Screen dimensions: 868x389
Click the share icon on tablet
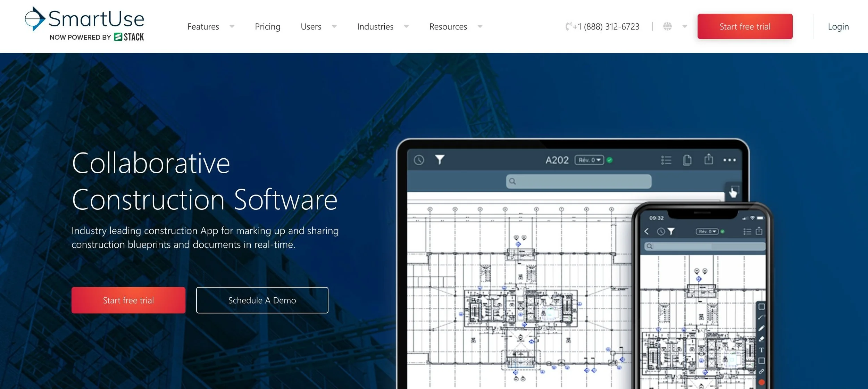[708, 159]
